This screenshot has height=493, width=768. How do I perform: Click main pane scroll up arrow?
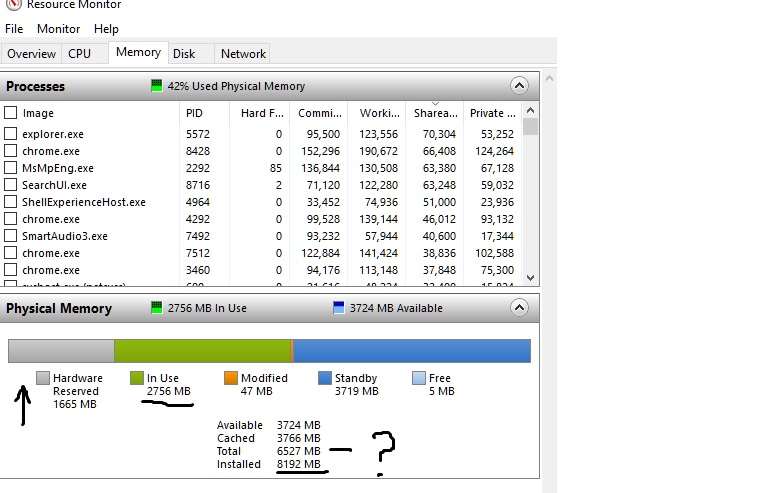point(550,78)
